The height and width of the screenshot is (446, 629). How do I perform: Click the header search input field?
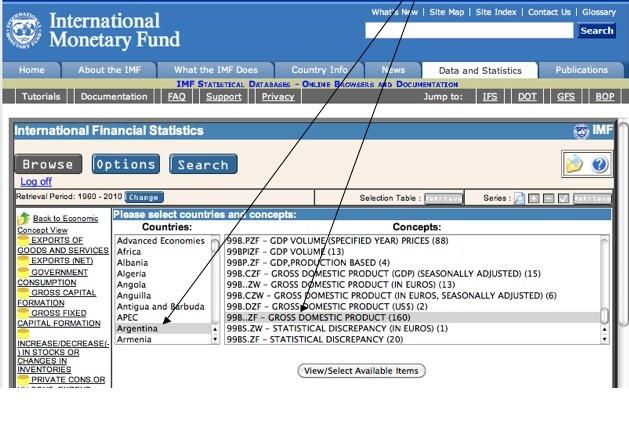[x=469, y=30]
